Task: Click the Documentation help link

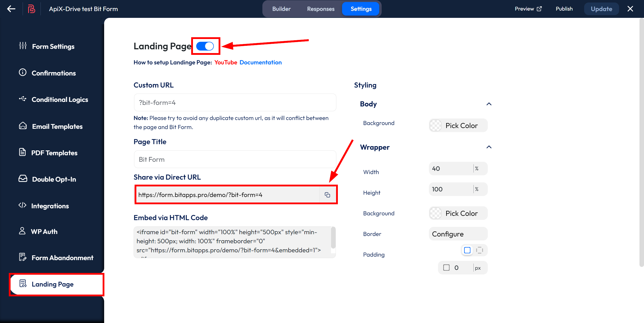Action: point(261,62)
